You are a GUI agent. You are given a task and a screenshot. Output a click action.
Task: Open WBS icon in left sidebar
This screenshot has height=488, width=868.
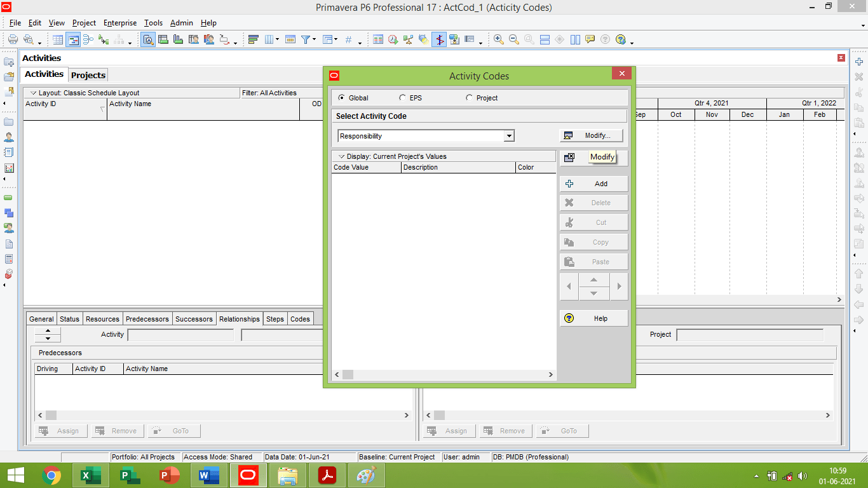(x=9, y=213)
